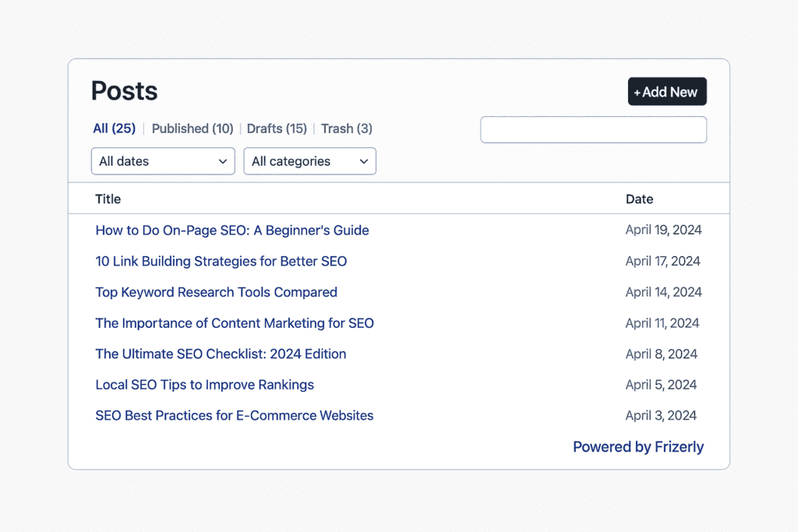Image resolution: width=798 pixels, height=532 pixels.
Task: Sort by the Date column header
Action: [x=639, y=199]
